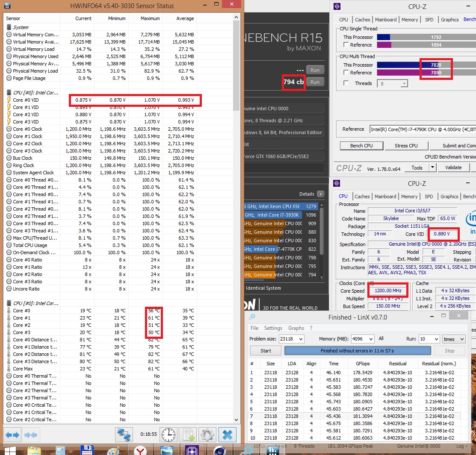This screenshot has height=455, width=476.
Task: Open Reference CPU dropdown in CPU-Z Bench
Action: pos(423,129)
